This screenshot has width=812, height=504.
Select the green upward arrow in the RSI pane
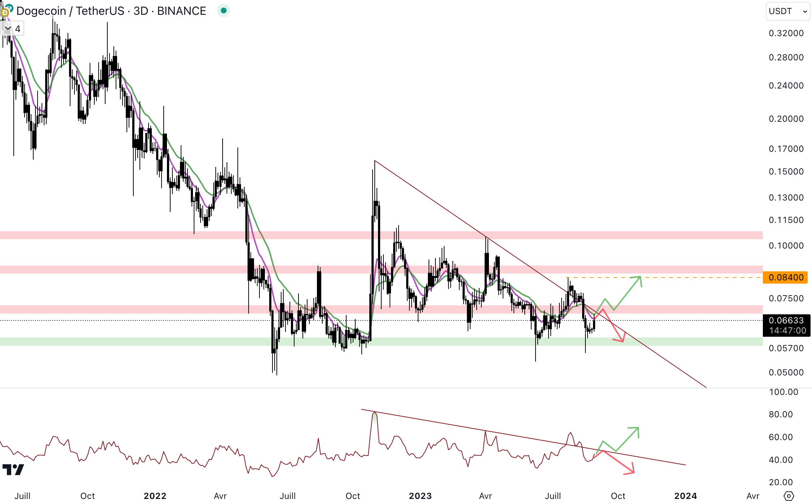627,440
